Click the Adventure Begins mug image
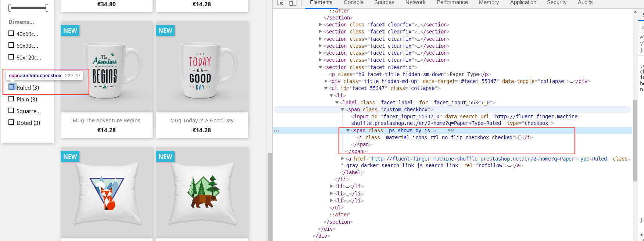The width and height of the screenshot is (644, 241). (x=107, y=67)
